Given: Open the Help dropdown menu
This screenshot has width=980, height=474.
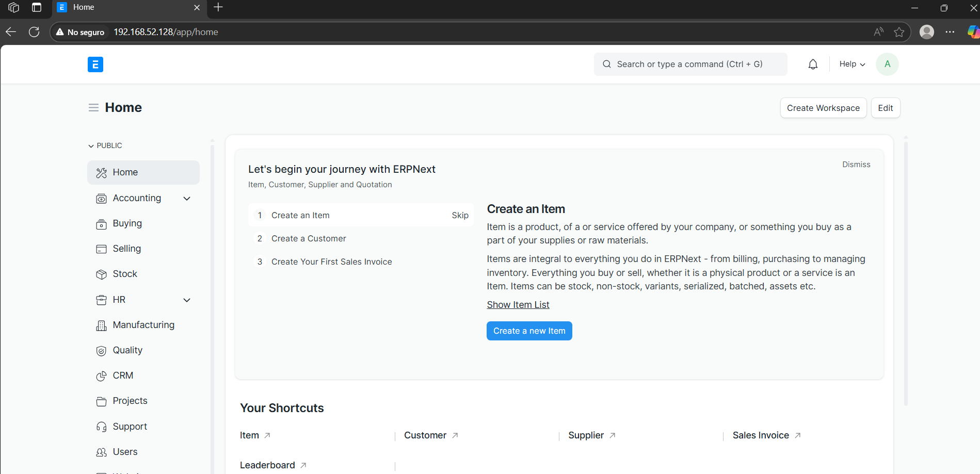Looking at the screenshot, I should coord(852,64).
